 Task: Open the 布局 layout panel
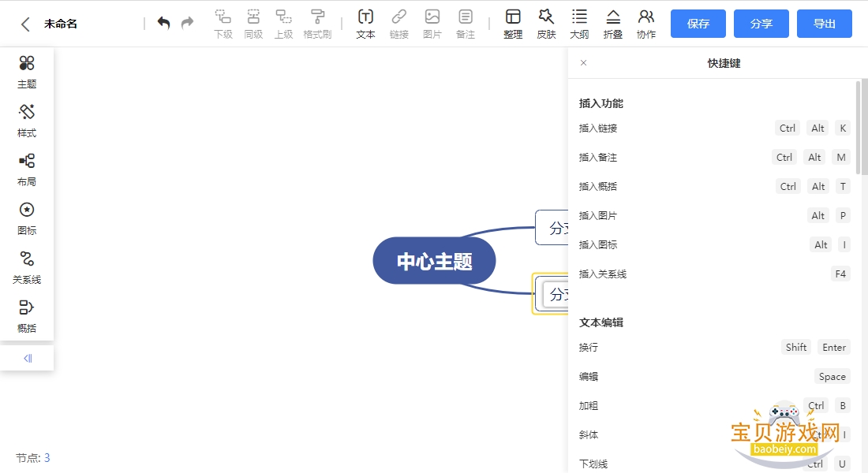(27, 169)
